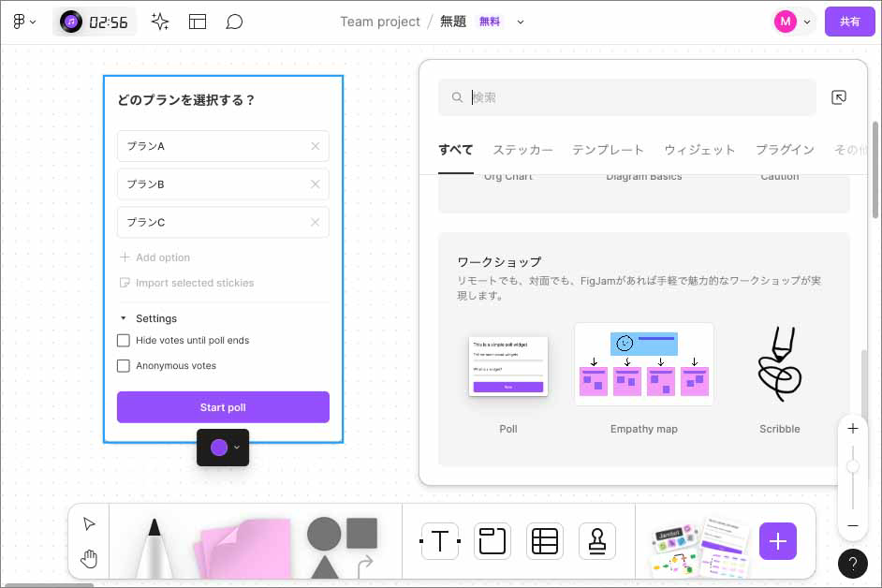Enable Anonymous votes
Viewport: 882px width, 588px height.
pyautogui.click(x=123, y=365)
